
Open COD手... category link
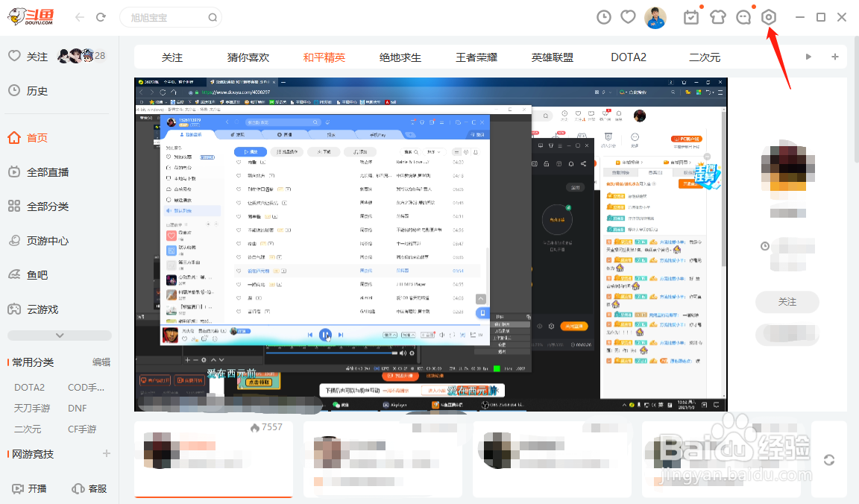pos(86,387)
